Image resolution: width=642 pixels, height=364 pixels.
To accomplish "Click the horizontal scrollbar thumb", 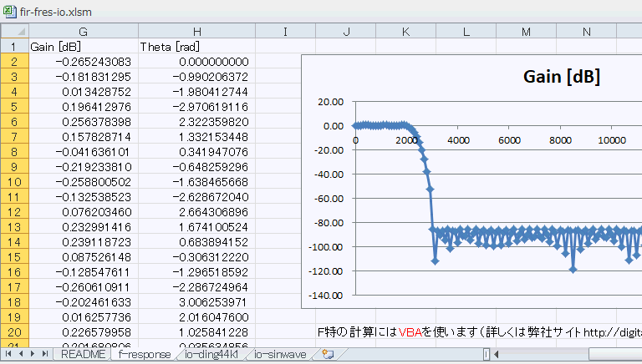I will coord(615,354).
